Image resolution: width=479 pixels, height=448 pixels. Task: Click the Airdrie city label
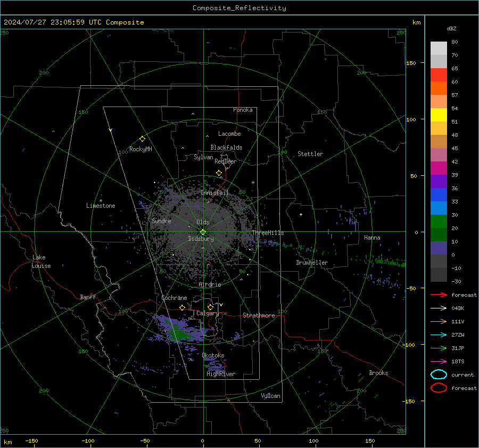(210, 284)
